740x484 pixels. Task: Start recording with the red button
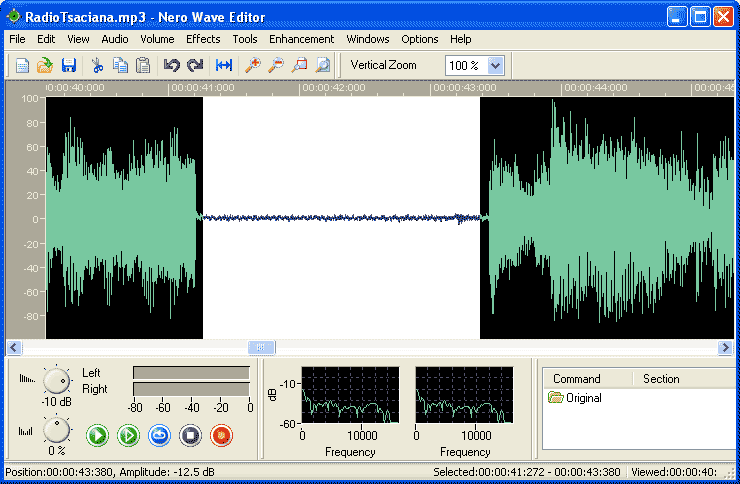(x=221, y=435)
